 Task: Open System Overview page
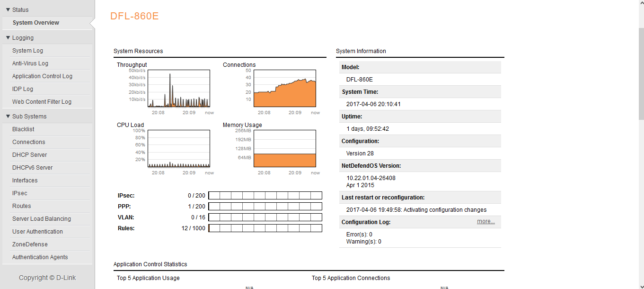[36, 23]
